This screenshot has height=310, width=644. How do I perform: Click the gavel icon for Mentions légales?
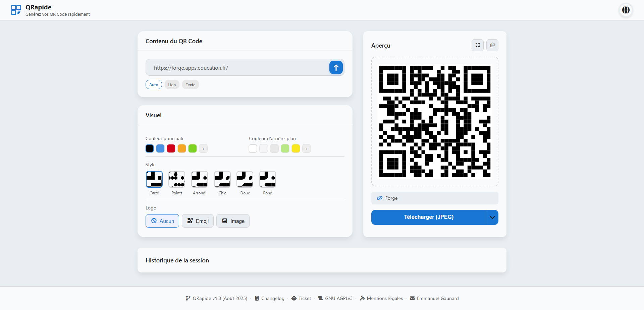click(x=362, y=298)
